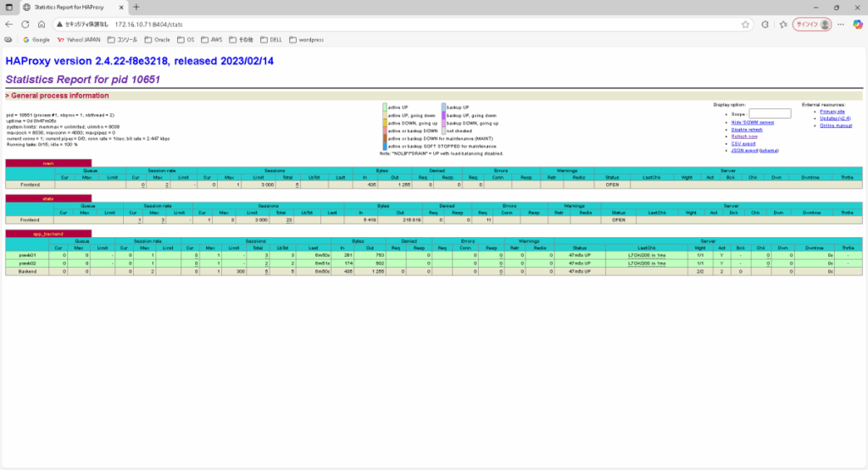Click the CSV export link

(743, 143)
